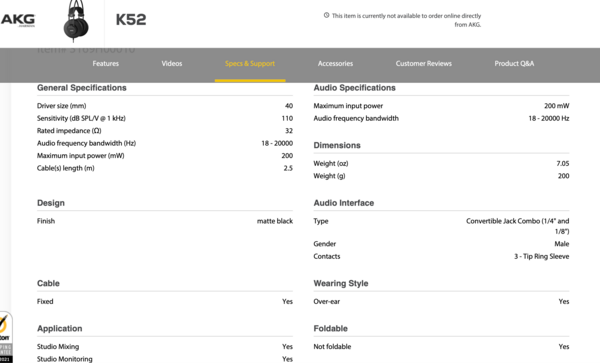Image resolution: width=600 pixels, height=363 pixels.
Task: Click the Studio Mixing row label
Action: point(58,347)
